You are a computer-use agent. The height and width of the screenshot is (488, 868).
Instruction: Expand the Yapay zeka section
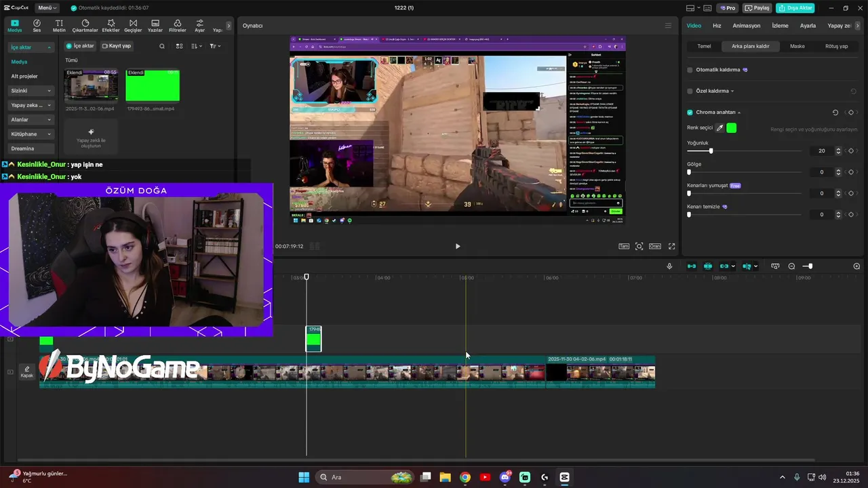point(50,105)
